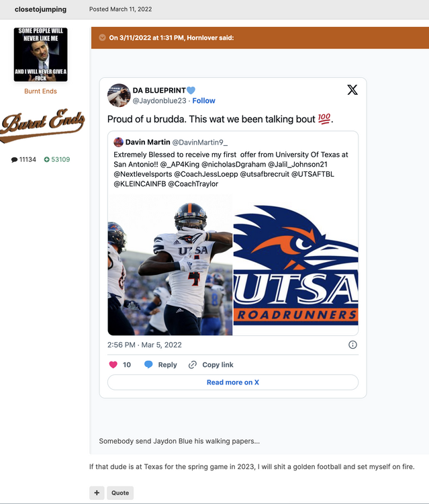This screenshot has height=504, width=429.
Task: Open closetojumping user profile name
Action: tap(40, 9)
